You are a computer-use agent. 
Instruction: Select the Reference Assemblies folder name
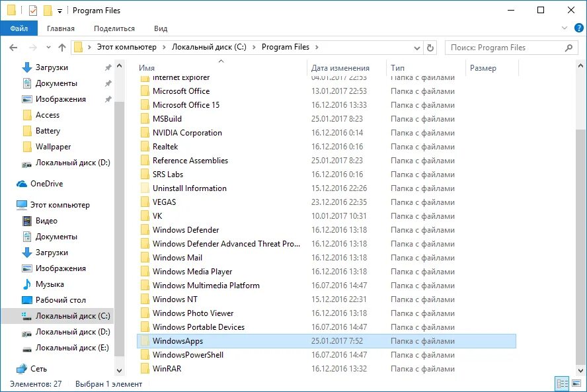(x=190, y=160)
